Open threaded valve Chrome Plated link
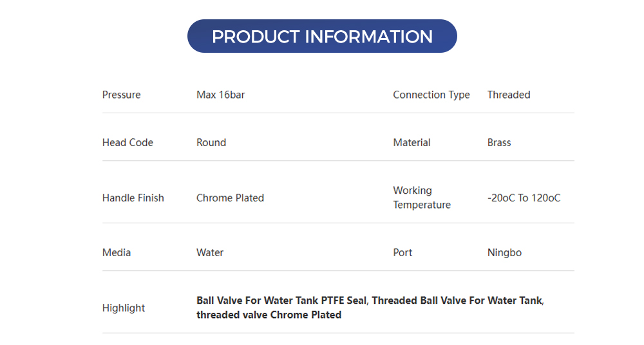644x345 pixels. (269, 315)
